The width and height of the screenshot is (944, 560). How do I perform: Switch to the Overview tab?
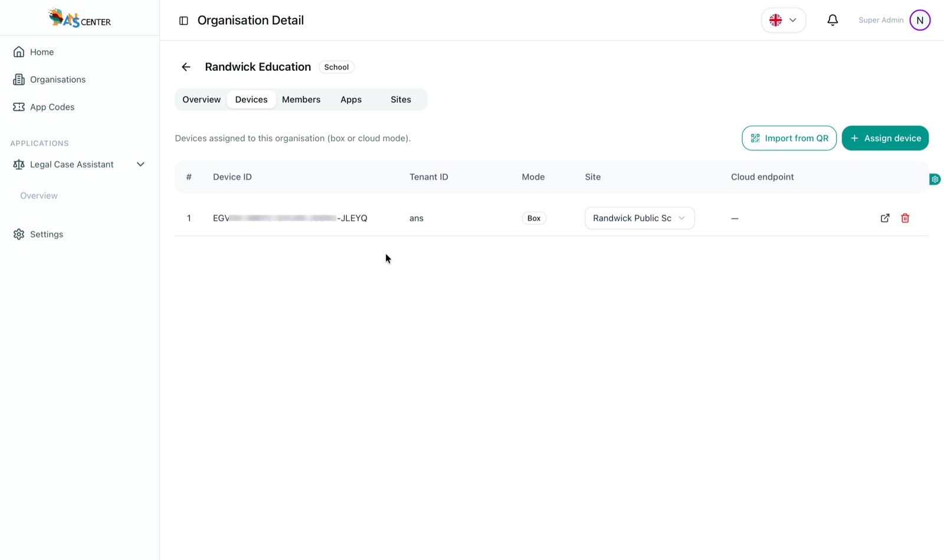[x=201, y=100]
